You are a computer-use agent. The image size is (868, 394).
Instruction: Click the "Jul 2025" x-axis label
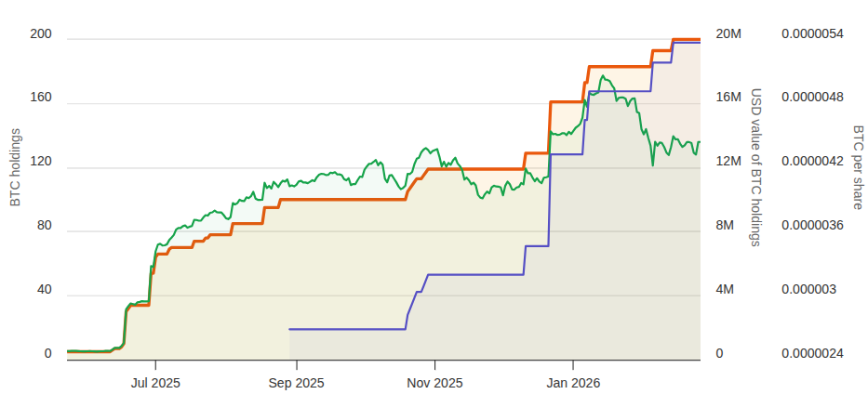point(155,382)
